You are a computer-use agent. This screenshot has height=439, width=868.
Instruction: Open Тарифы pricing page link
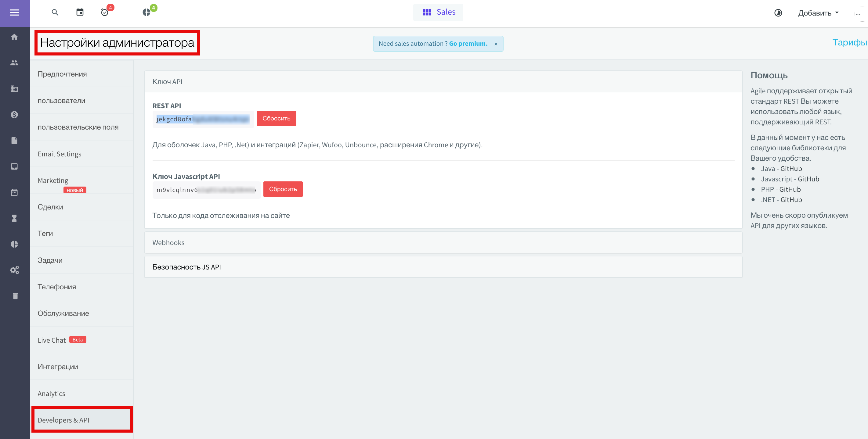[x=849, y=43]
